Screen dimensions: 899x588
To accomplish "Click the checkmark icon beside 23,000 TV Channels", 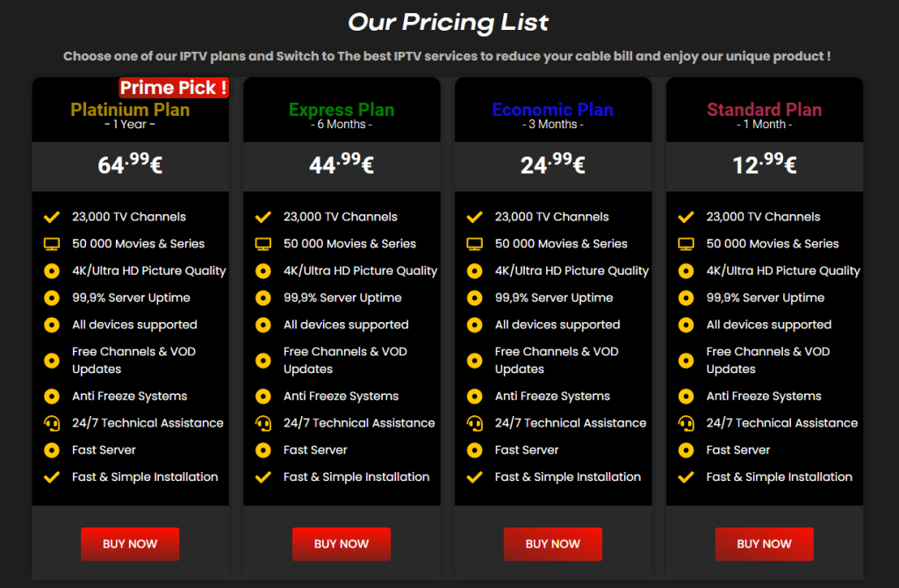I will tap(51, 216).
